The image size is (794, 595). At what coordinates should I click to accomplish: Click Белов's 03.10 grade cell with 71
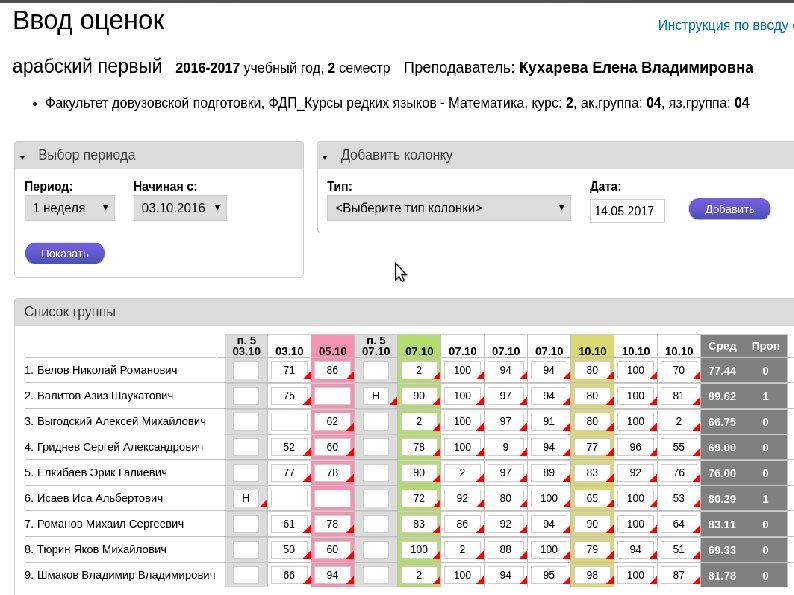289,370
